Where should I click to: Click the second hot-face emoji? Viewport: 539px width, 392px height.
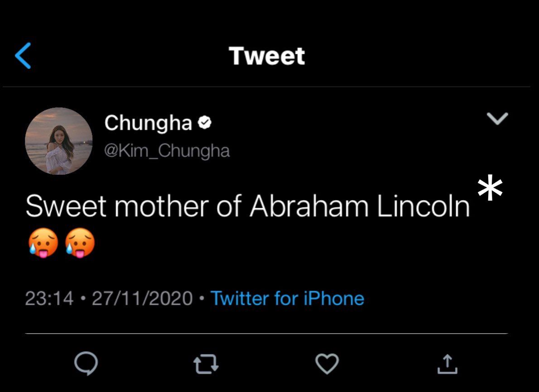(x=80, y=243)
